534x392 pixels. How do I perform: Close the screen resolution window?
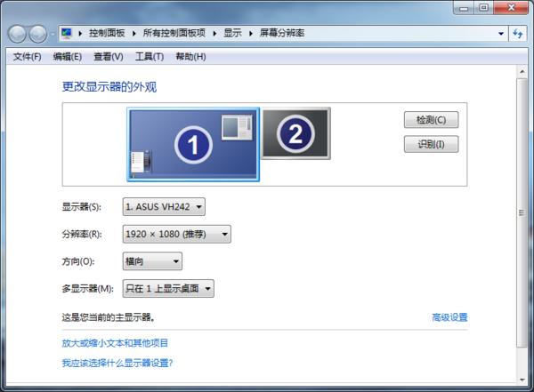511,8
